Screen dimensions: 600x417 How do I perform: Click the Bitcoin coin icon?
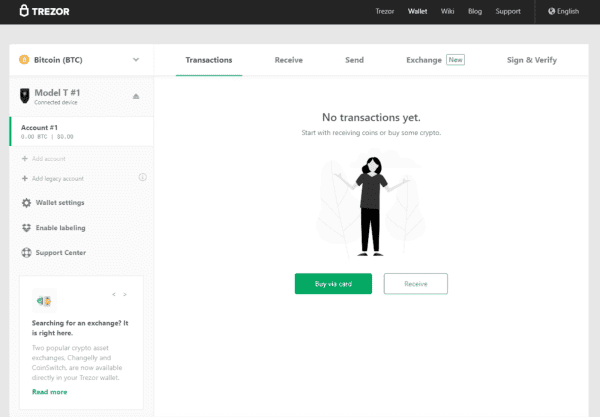coord(24,60)
